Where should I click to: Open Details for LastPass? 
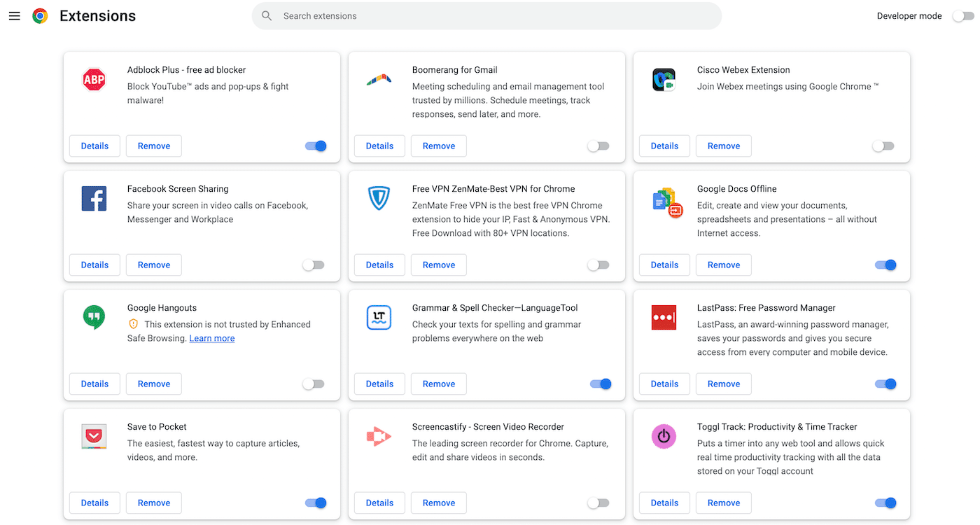point(664,384)
